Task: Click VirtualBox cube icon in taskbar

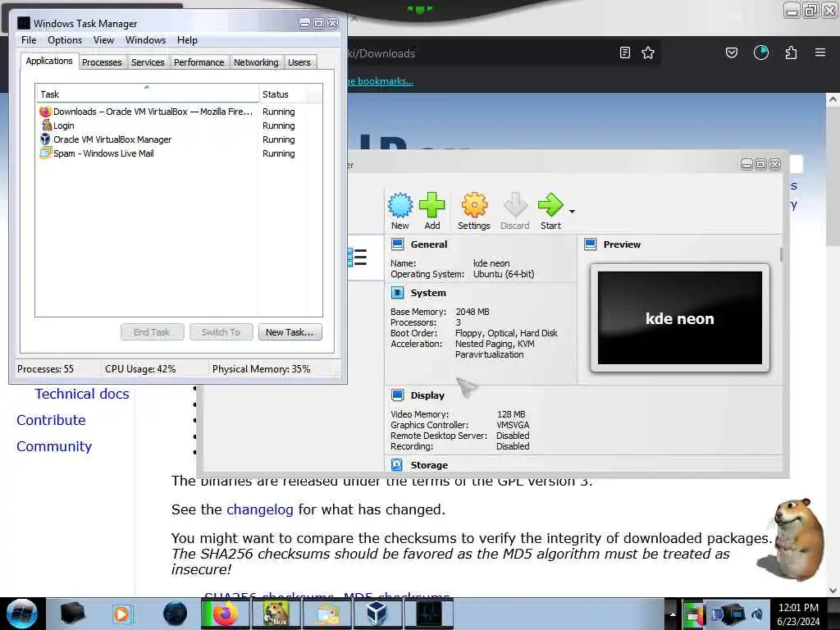Action: tap(377, 614)
